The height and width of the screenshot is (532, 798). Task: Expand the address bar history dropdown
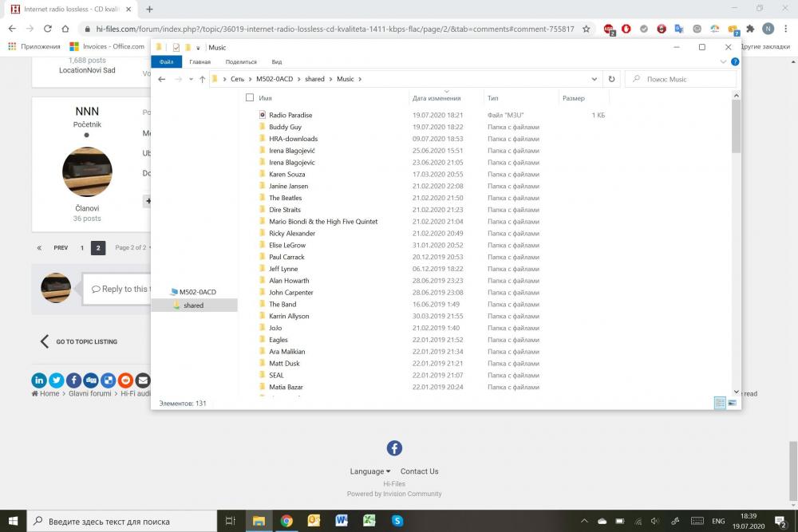click(x=594, y=79)
